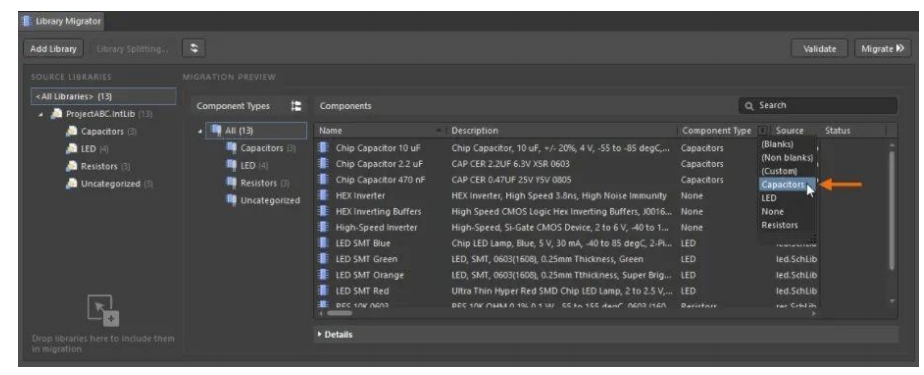This screenshot has height=375, width=924.
Task: Select None in the filter list
Action: pos(773,212)
